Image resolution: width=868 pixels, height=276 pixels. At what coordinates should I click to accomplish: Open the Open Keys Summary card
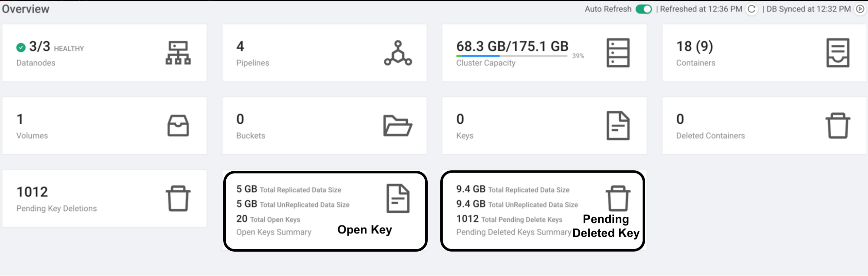click(x=274, y=232)
